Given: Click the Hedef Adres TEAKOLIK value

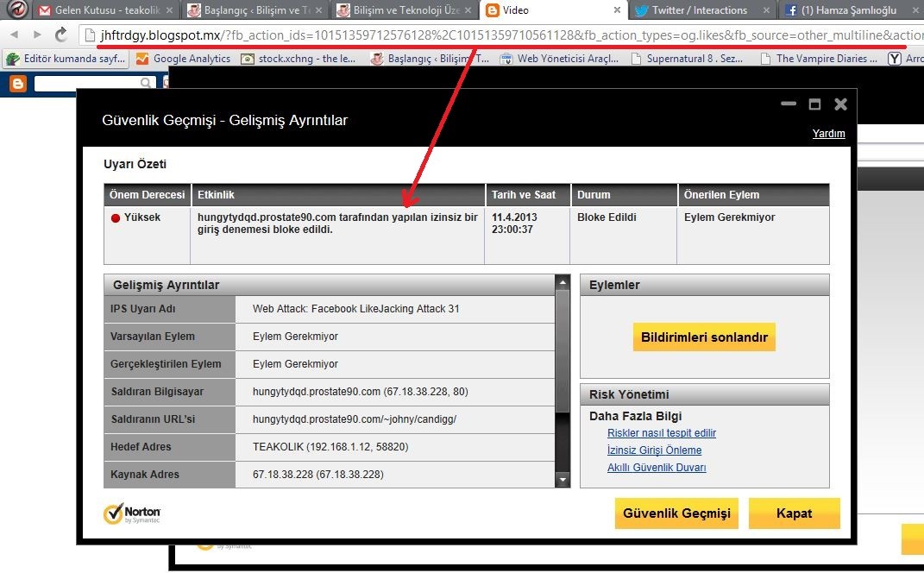Looking at the screenshot, I should point(330,447).
